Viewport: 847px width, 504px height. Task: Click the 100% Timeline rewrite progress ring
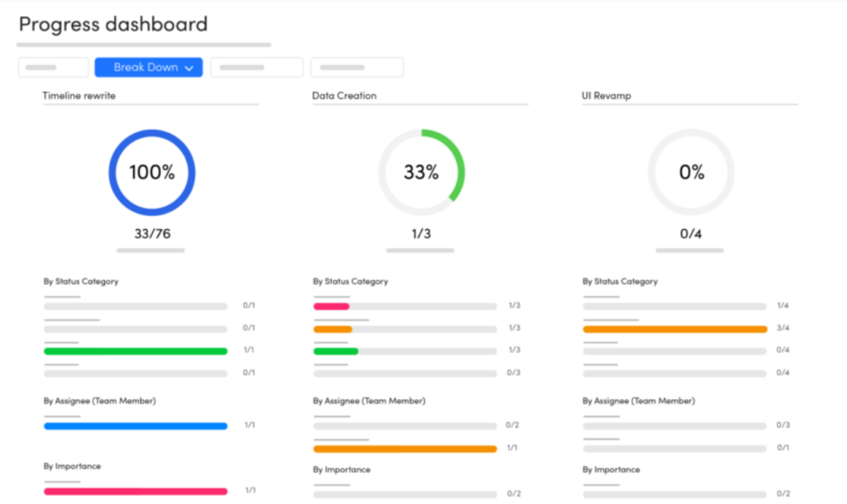[x=152, y=172]
